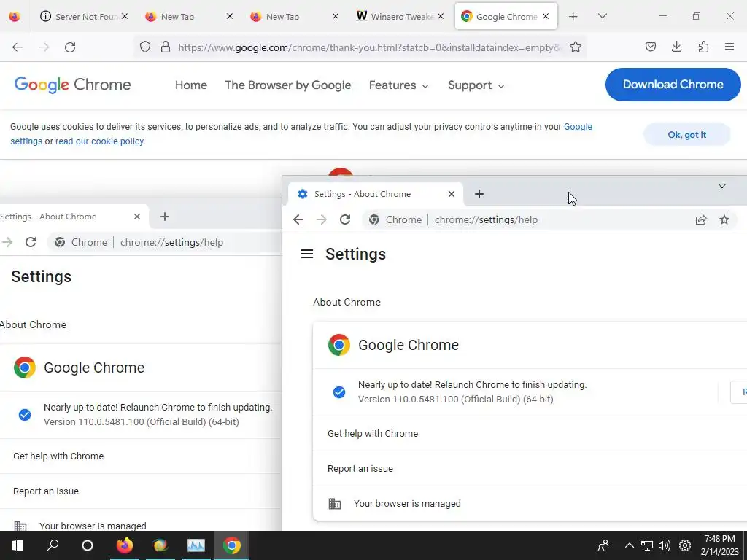Click the Firefox address bar URL
This screenshot has width=747, height=560.
point(370,47)
